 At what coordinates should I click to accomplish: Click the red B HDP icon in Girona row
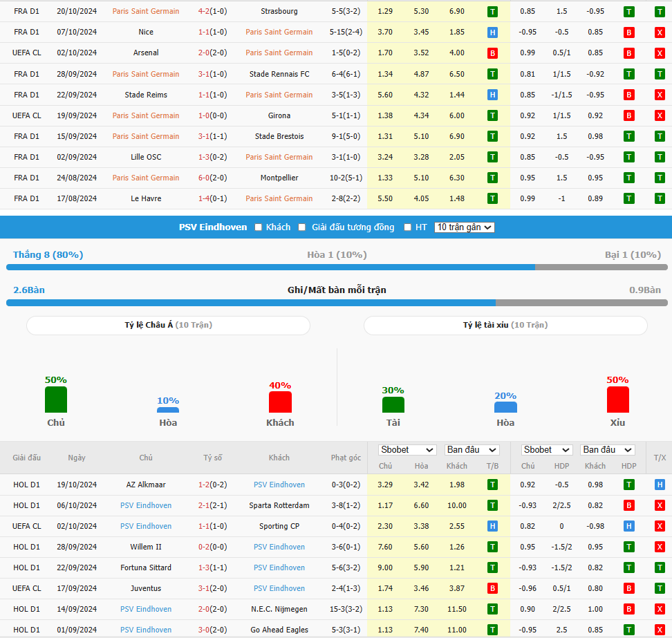click(628, 115)
